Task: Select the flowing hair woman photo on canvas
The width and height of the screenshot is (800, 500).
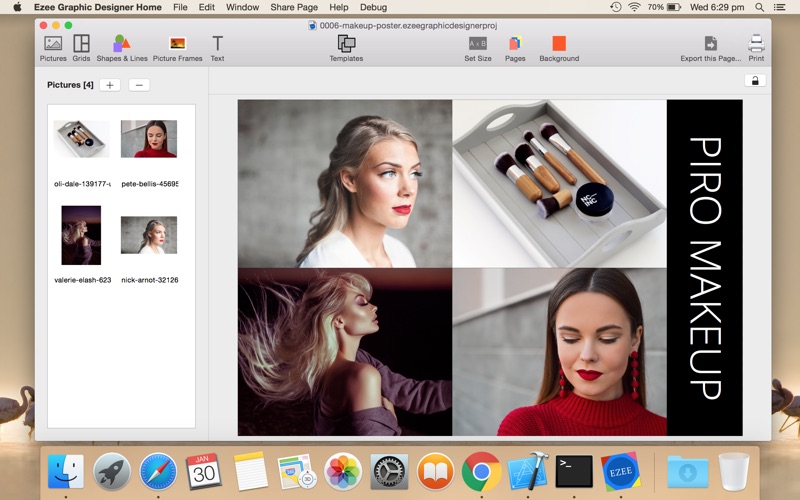Action: tap(345, 352)
